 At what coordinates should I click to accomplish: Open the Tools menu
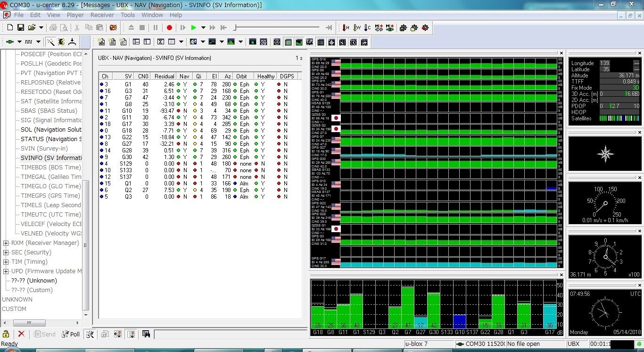[128, 15]
